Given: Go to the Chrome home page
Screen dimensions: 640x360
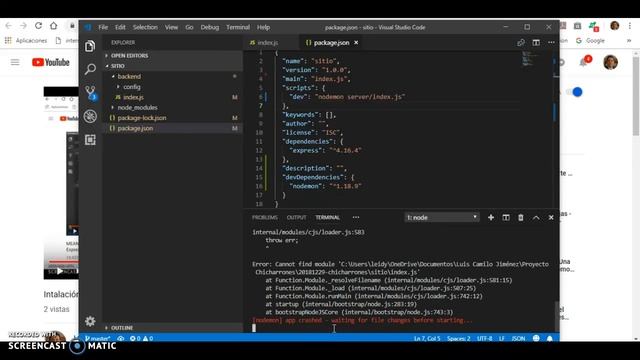Looking at the screenshot, I should coord(53,26).
